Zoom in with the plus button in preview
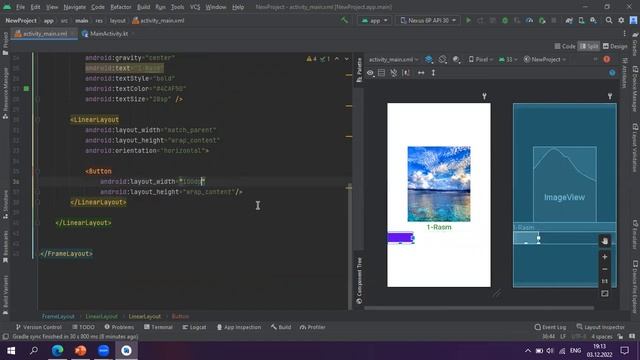Viewport: 640px width, 360px height. pos(604,257)
